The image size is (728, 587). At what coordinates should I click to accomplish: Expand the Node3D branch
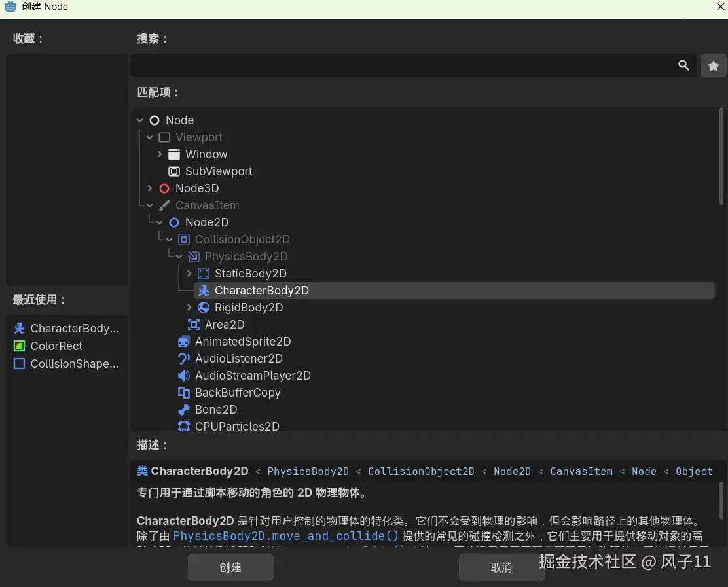149,188
